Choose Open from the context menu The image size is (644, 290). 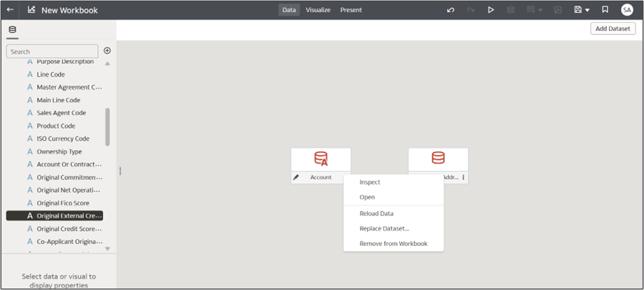point(367,197)
